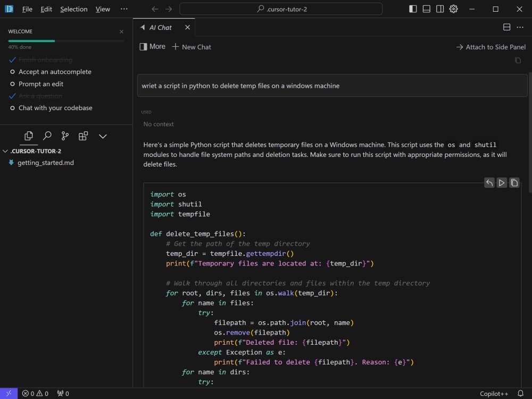Click Attach to Side Panel
532x399 pixels.
click(x=491, y=47)
